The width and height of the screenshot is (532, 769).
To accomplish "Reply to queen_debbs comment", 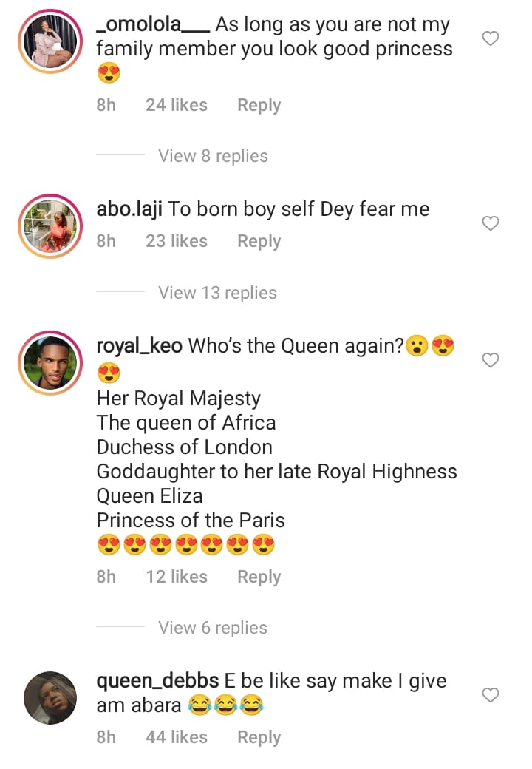I will tap(259, 737).
